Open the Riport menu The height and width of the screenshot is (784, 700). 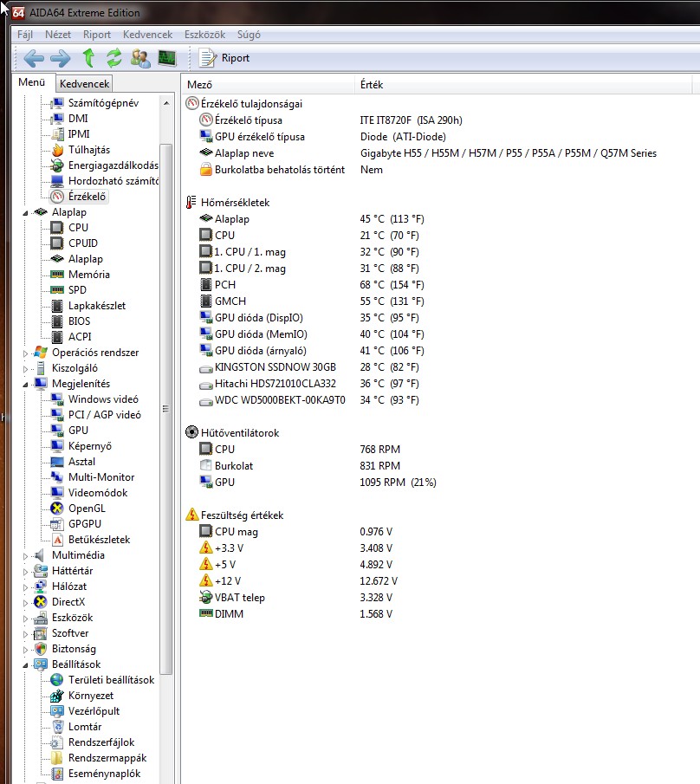[x=96, y=35]
